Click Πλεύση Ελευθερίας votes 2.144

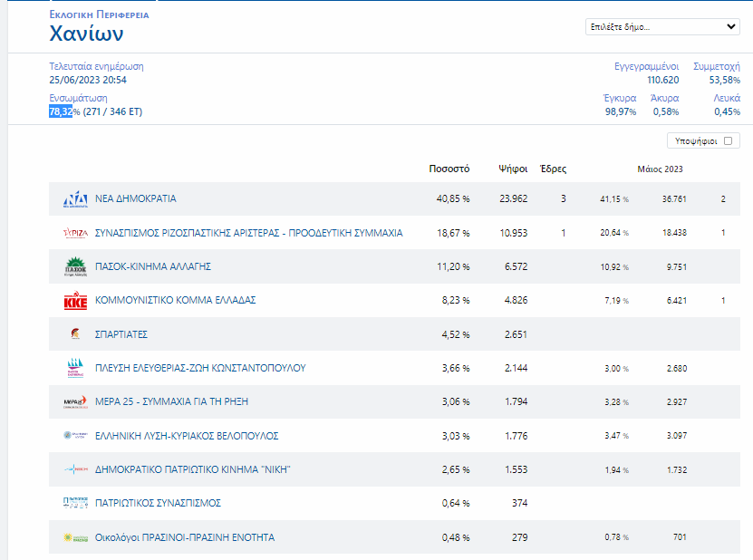516,368
